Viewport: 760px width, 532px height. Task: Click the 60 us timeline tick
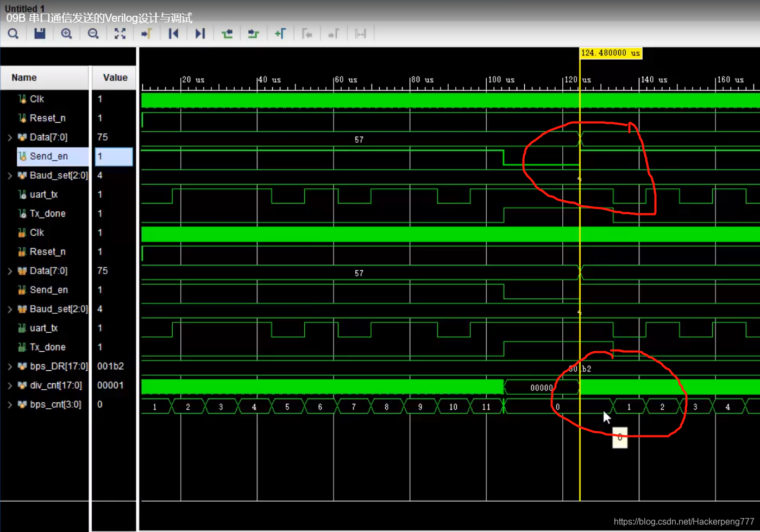tap(346, 80)
